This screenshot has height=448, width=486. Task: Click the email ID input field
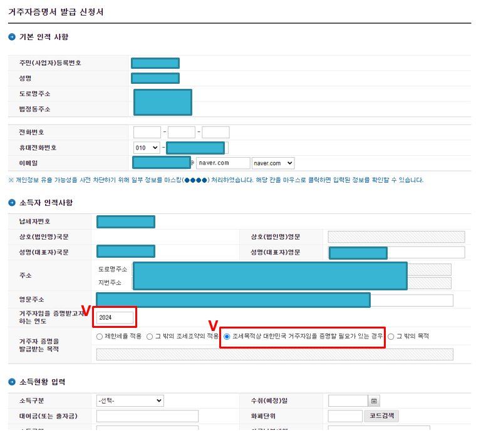[x=162, y=163]
